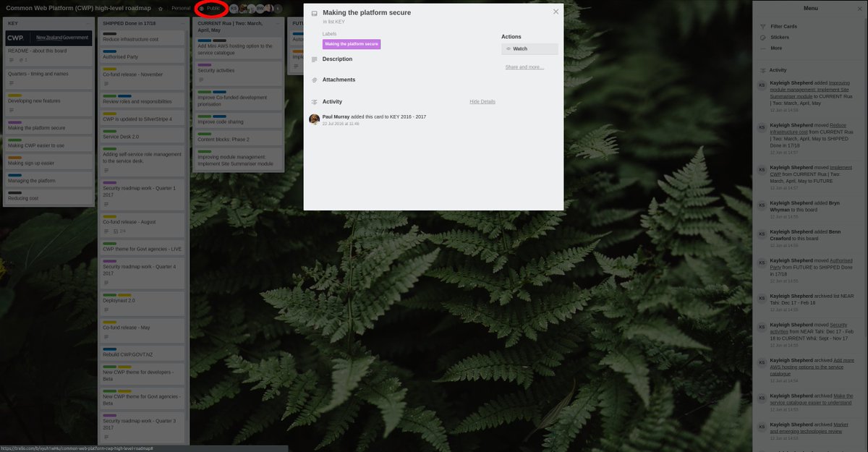Open the Improve code sharing card
The image size is (868, 452).
[238, 120]
